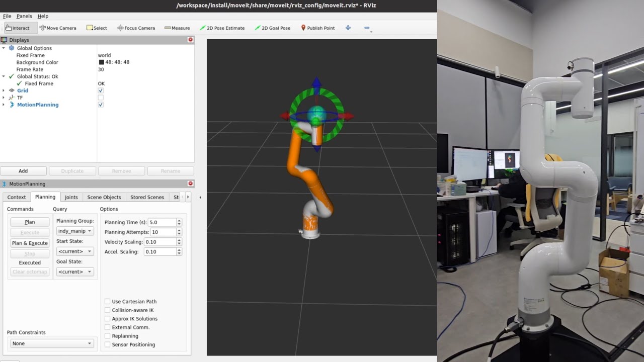Click the Frame Rate value 30
The width and height of the screenshot is (644, 362).
(101, 69)
